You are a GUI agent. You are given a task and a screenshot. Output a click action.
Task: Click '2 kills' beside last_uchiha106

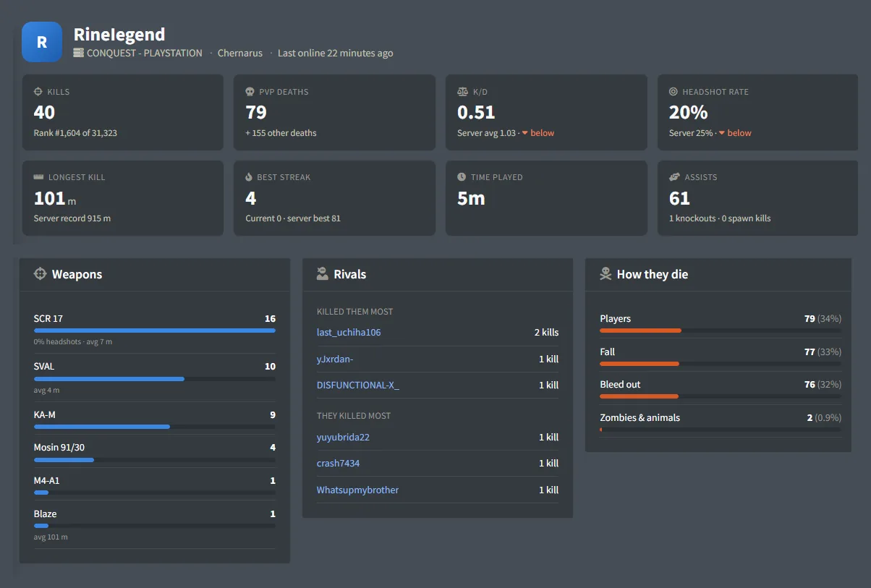(x=546, y=333)
